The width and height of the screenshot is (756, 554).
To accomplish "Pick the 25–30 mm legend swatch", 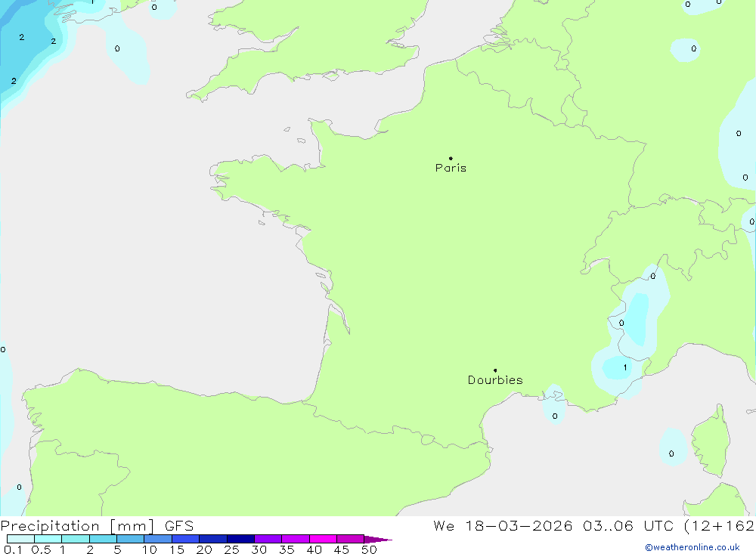I will click(240, 539).
